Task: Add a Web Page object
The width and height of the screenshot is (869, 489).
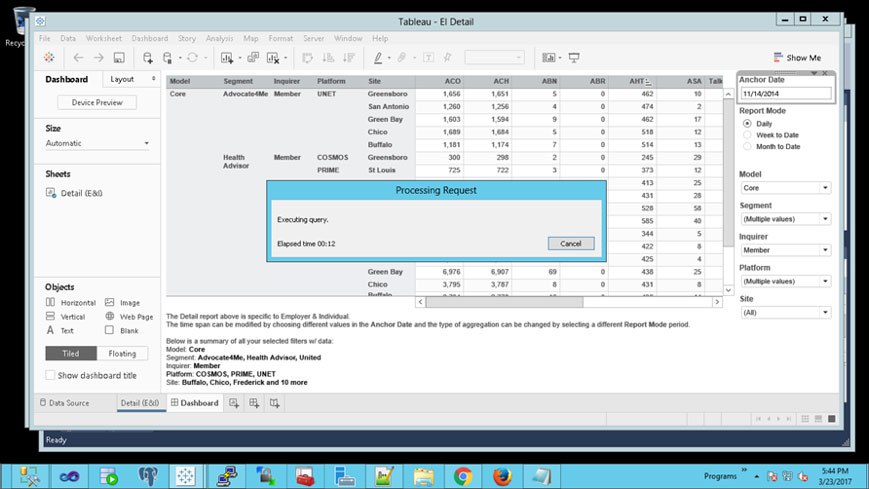Action: click(129, 317)
